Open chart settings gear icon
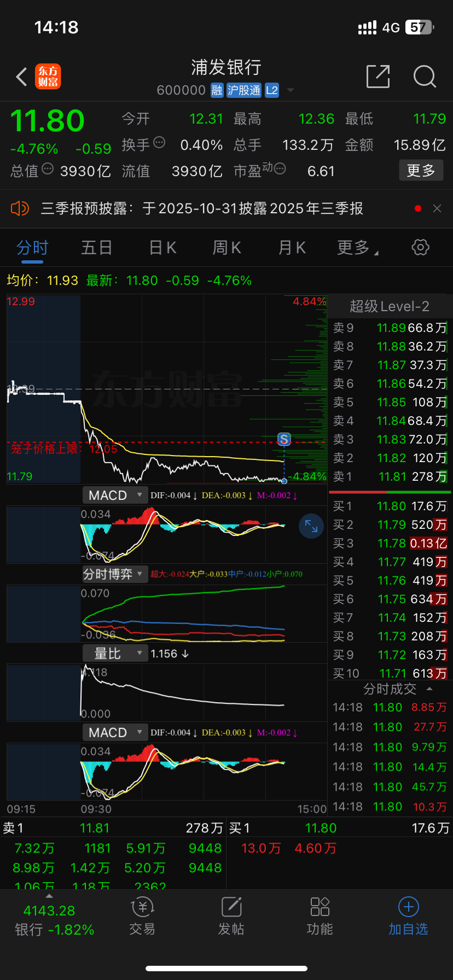Viewport: 453px width, 980px height. 420,247
